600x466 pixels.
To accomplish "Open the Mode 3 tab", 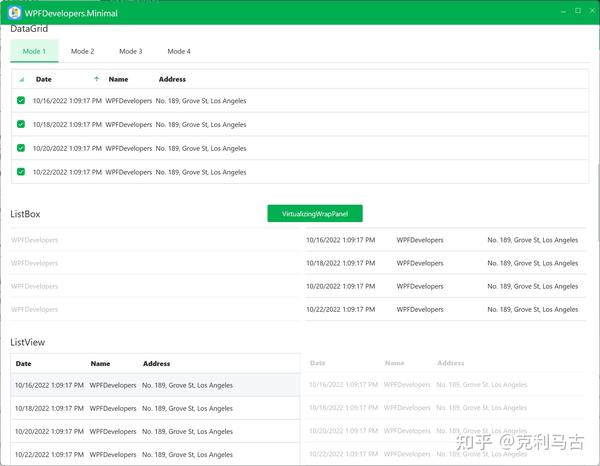I will tap(130, 51).
